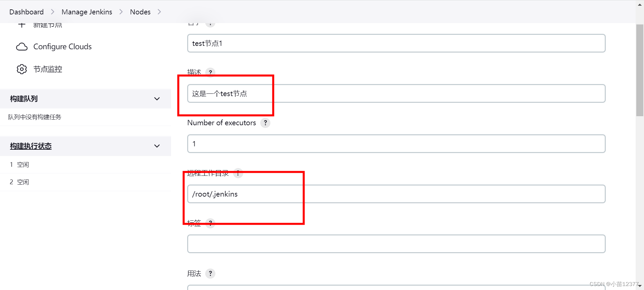Open help for 描述 field
This screenshot has height=290, width=644.
[210, 72]
